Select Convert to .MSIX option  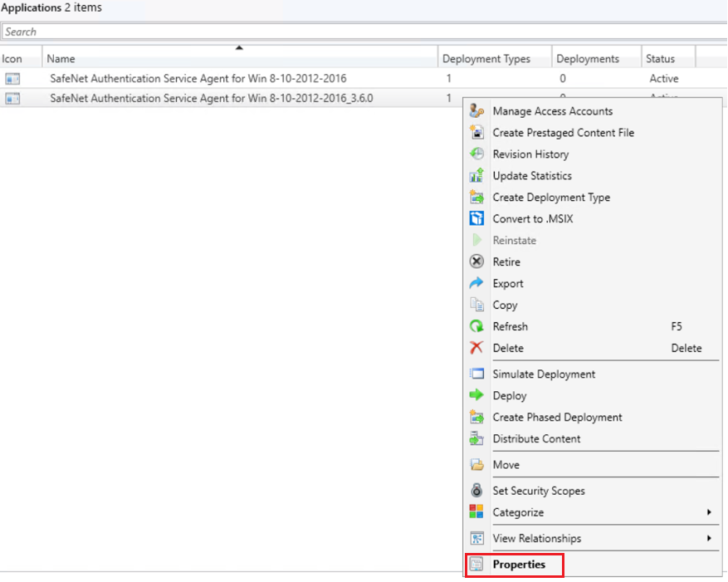(593, 218)
